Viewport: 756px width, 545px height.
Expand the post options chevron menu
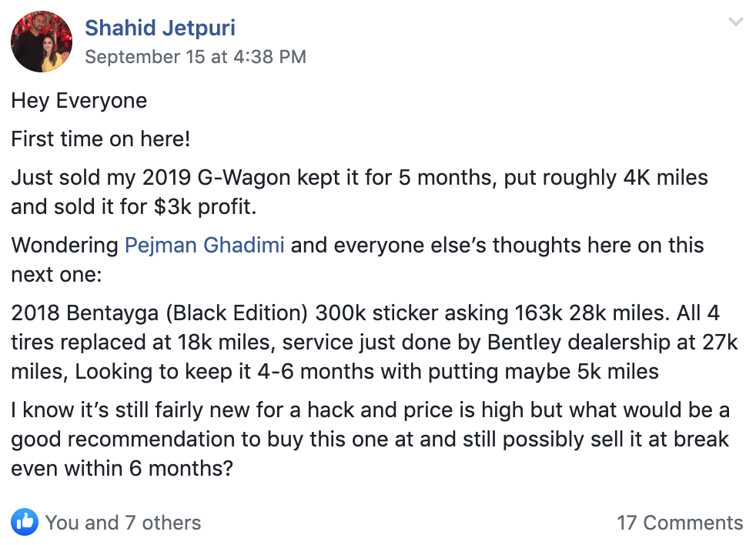(735, 22)
